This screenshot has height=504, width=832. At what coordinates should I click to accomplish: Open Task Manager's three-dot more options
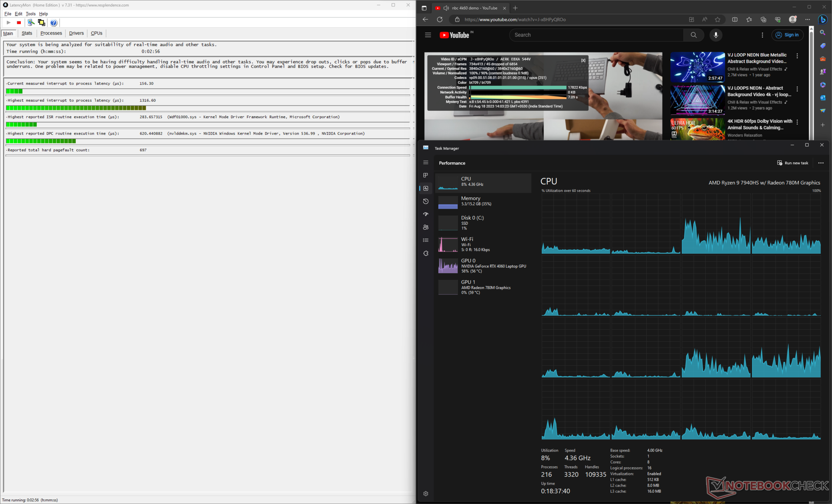click(x=820, y=163)
